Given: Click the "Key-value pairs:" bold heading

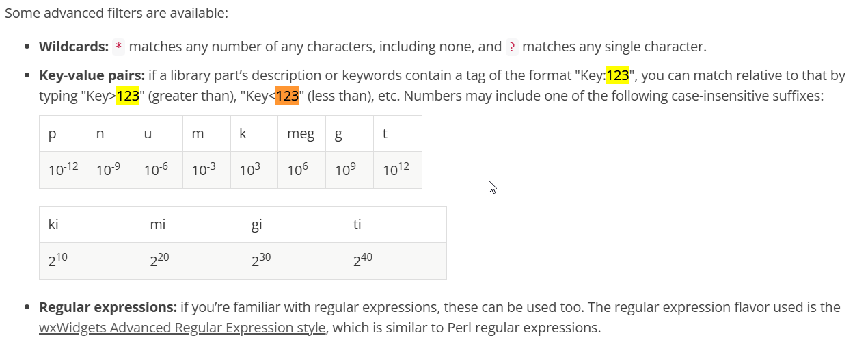Looking at the screenshot, I should pyautogui.click(x=92, y=75).
